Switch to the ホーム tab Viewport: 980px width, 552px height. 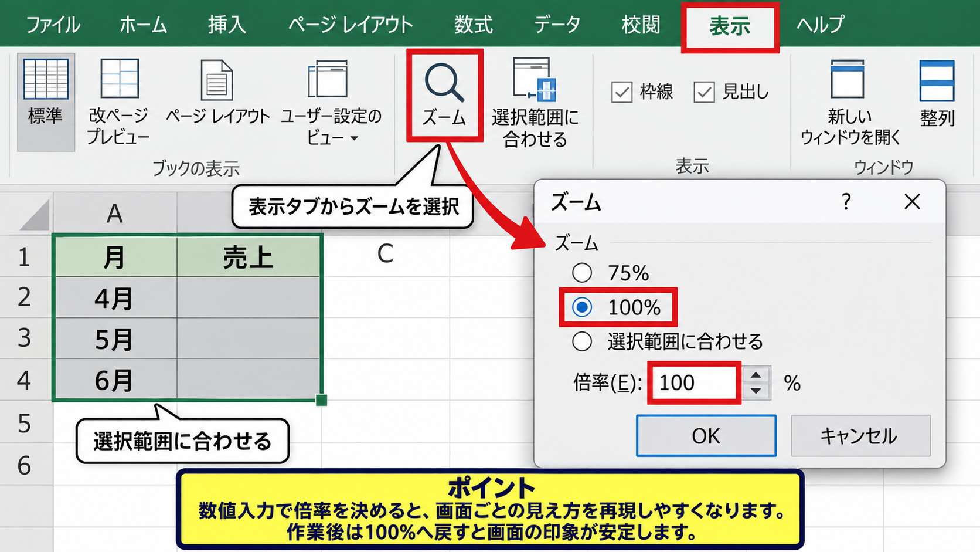[143, 25]
